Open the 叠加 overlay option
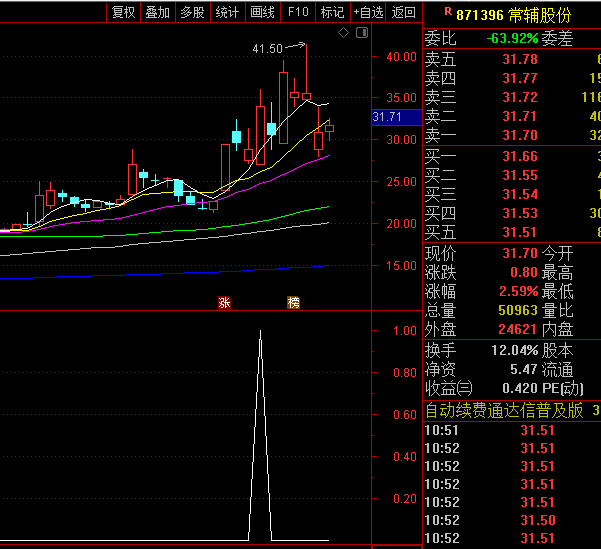The width and height of the screenshot is (601, 549). click(157, 12)
